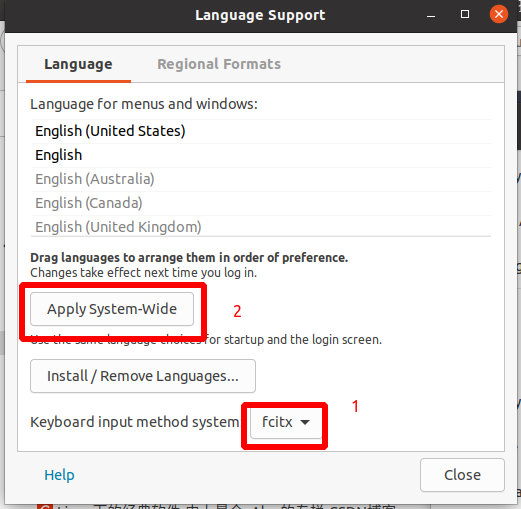Maximize the Language Support window
The width and height of the screenshot is (521, 509).
(x=465, y=14)
